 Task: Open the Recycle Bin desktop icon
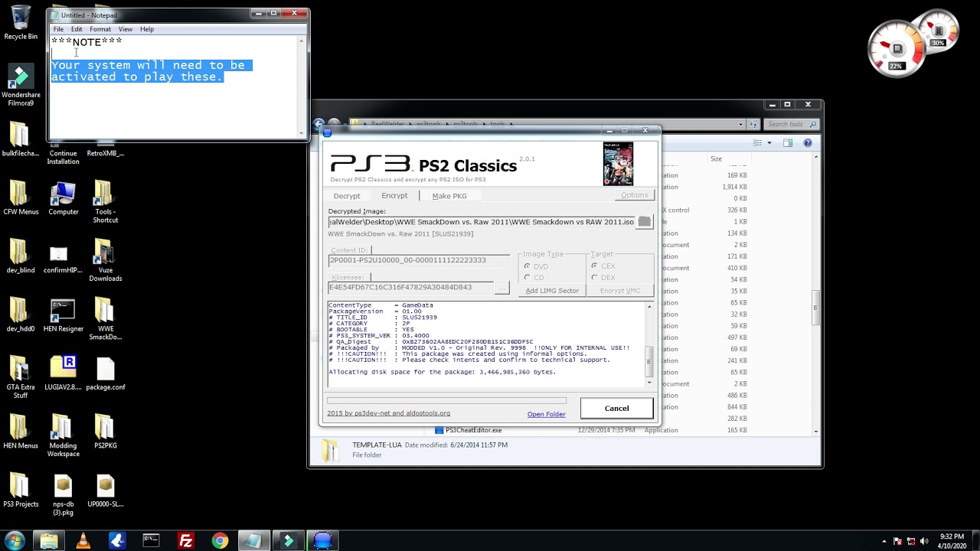pyautogui.click(x=21, y=23)
